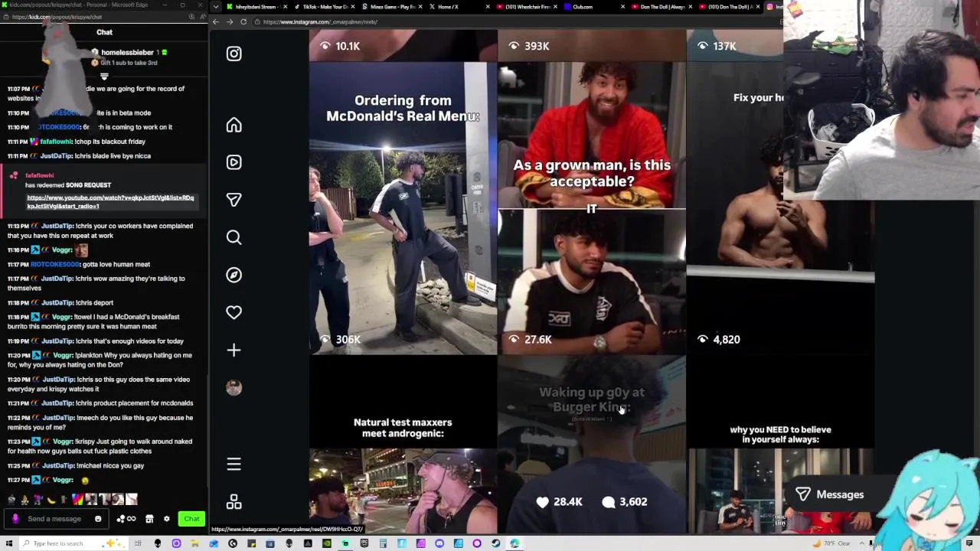Screen dimensions: 980x551
Task: Click the 3,602 comments count
Action: pos(625,501)
